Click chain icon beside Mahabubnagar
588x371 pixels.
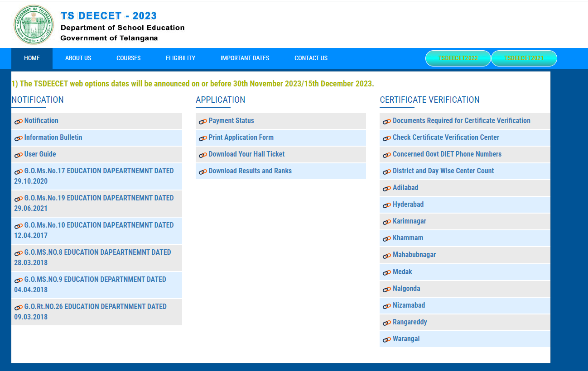[x=387, y=255]
